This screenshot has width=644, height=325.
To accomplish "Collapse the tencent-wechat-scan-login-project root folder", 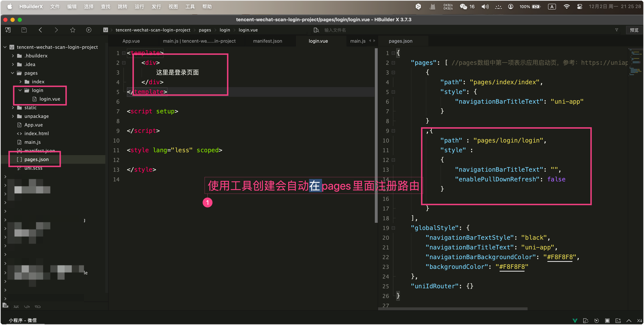I will pyautogui.click(x=5, y=47).
